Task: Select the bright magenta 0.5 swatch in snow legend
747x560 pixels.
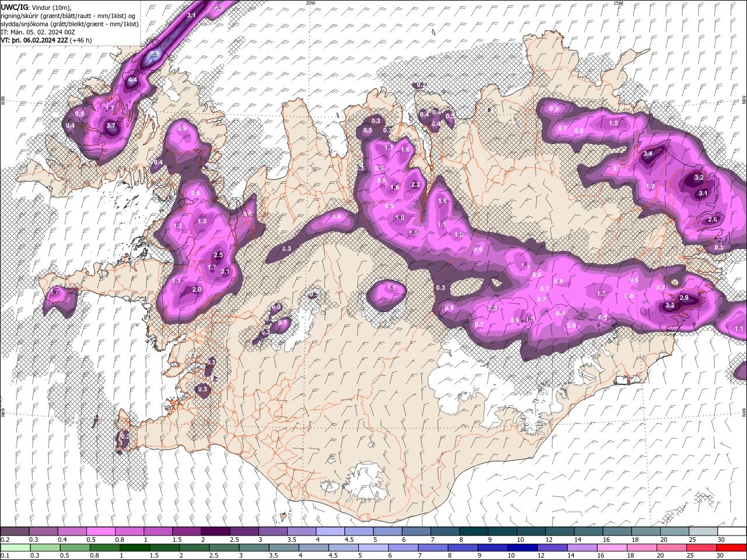Action: click(100, 531)
